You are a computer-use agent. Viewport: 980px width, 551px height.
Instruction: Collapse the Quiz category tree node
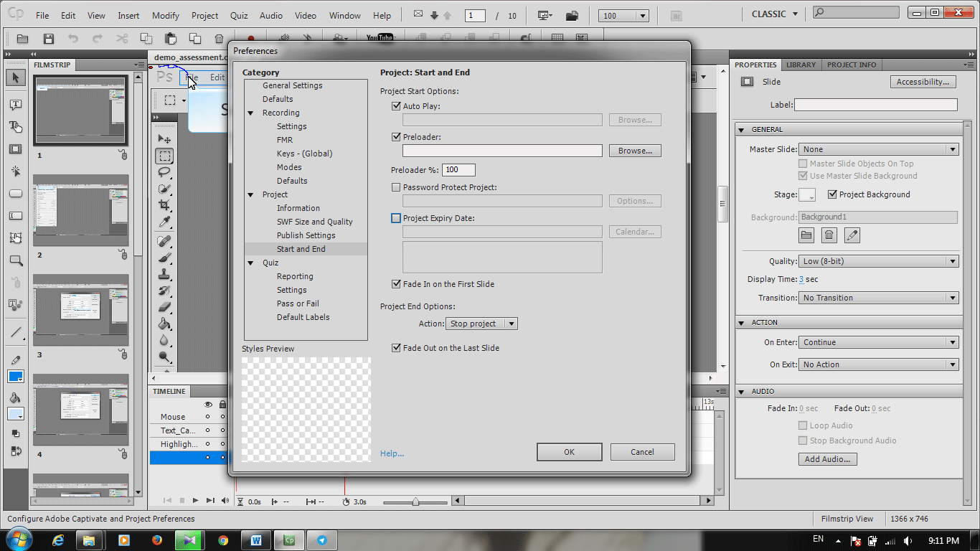coord(251,263)
